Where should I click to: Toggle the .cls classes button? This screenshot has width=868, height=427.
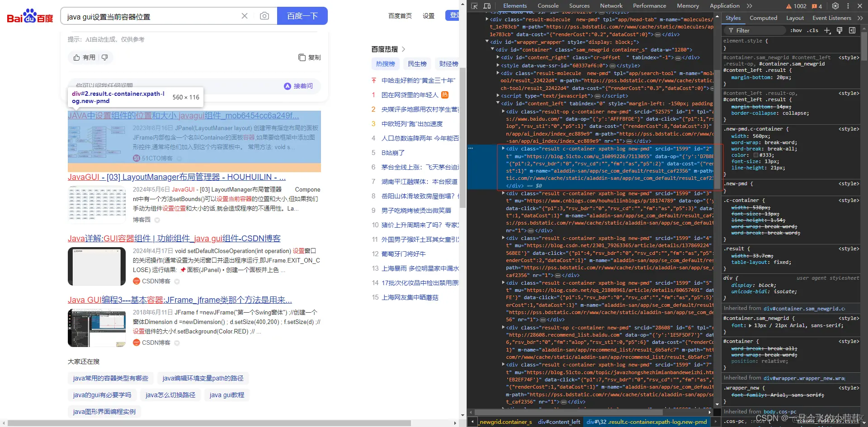coord(813,30)
